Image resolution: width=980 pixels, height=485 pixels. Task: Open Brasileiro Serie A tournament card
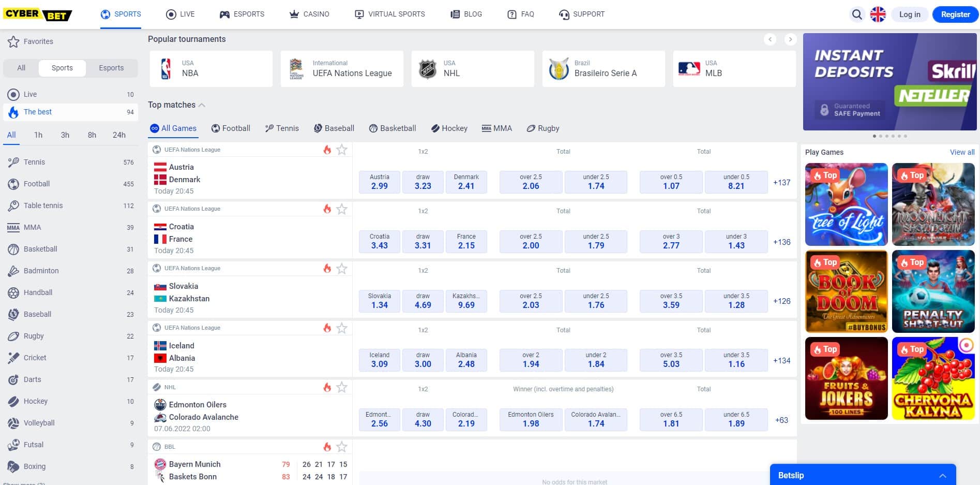point(604,69)
